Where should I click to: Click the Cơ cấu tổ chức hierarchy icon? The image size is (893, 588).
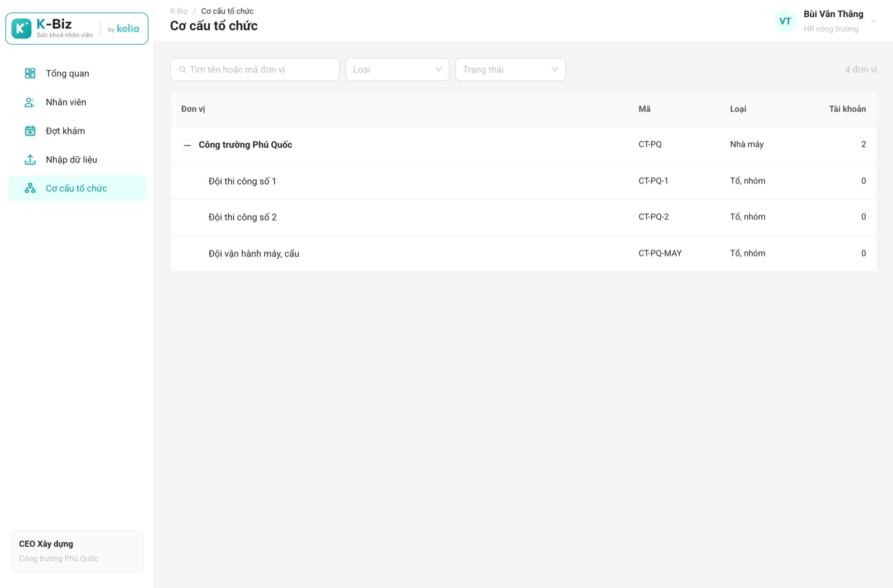tap(30, 189)
